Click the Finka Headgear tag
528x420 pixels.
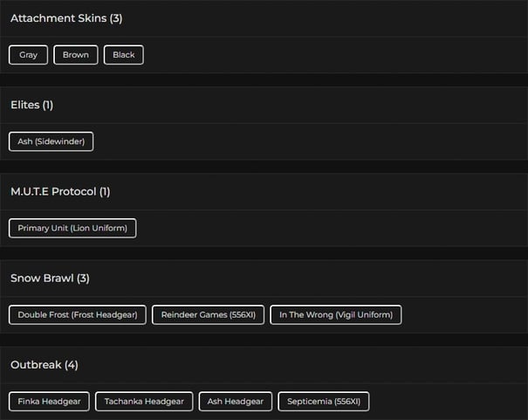49,402
